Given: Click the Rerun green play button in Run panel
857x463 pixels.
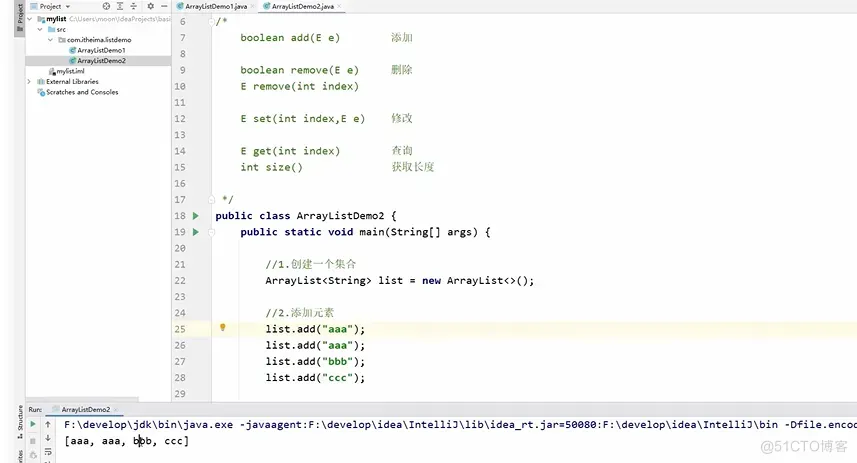Looking at the screenshot, I should click(33, 424).
